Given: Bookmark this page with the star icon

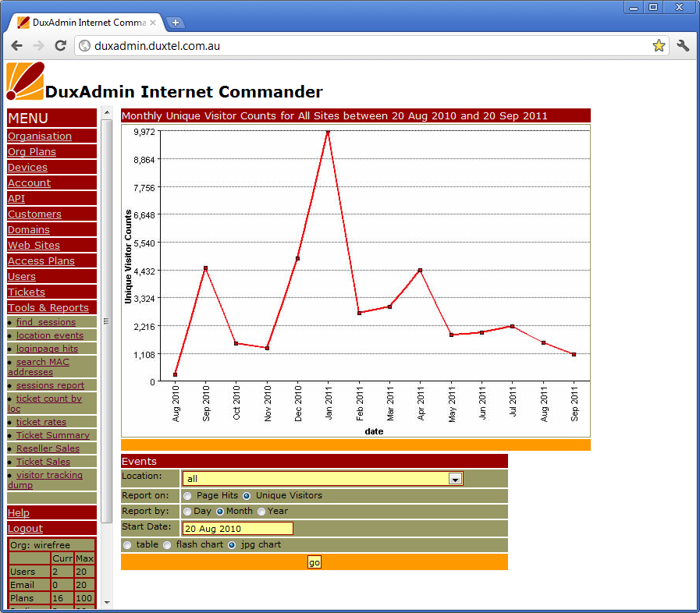Looking at the screenshot, I should (659, 45).
